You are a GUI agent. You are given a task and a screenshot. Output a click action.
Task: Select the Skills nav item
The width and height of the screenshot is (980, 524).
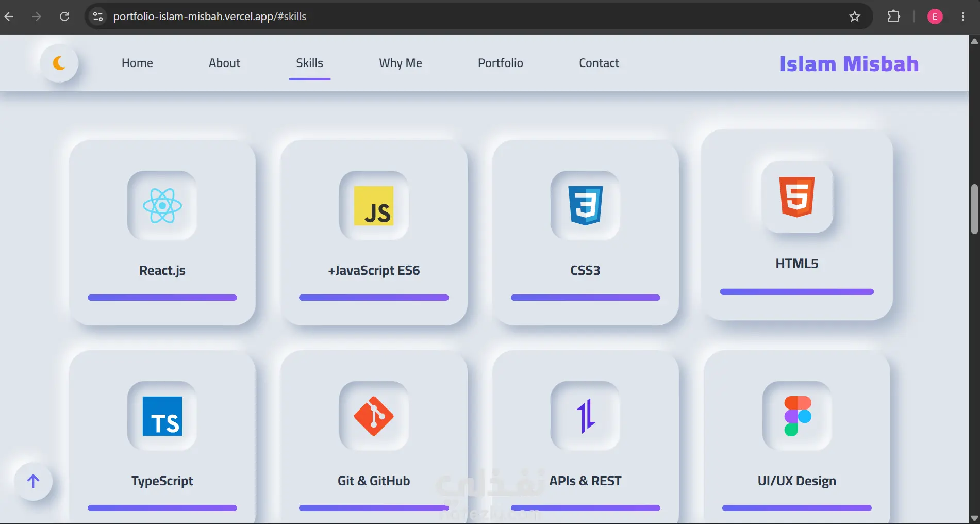tap(309, 63)
